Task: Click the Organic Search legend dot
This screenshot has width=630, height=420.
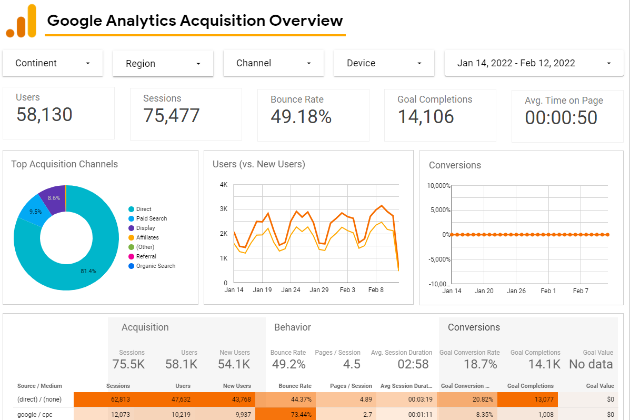Action: pyautogui.click(x=131, y=266)
